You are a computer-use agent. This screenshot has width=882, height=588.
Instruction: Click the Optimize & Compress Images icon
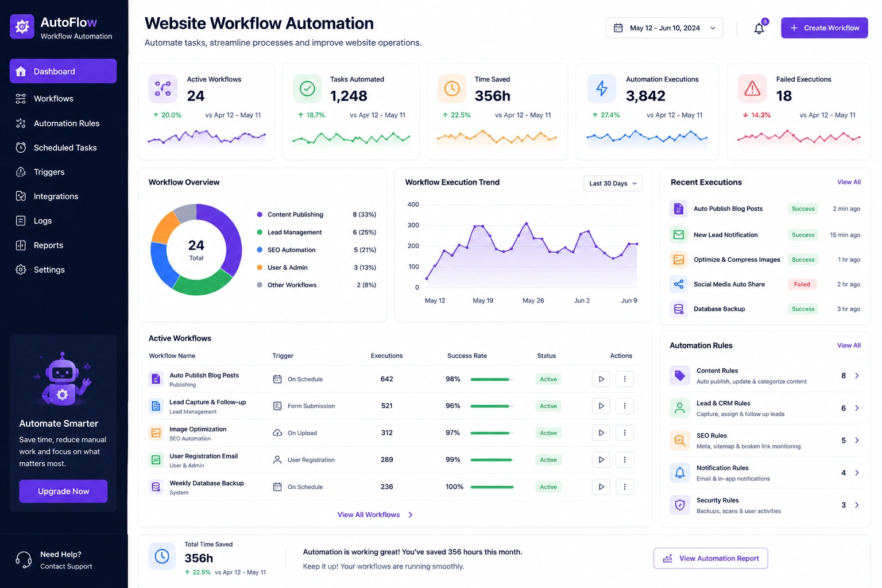point(679,260)
